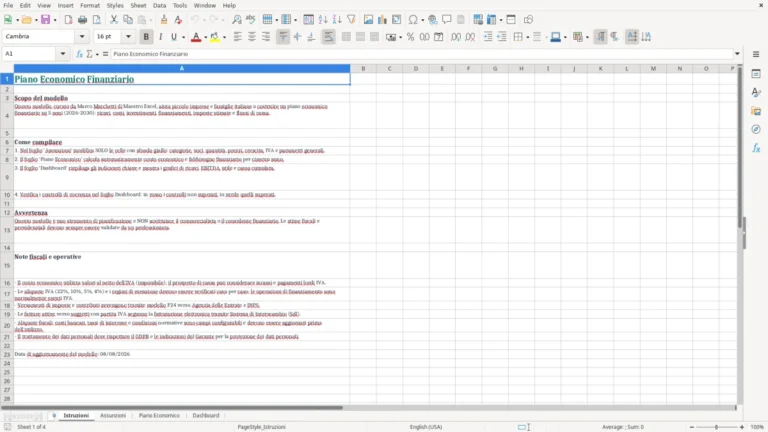Screen dimensions: 768x432
Task: Click the AutoFilter funnel icon
Action: 351,20
